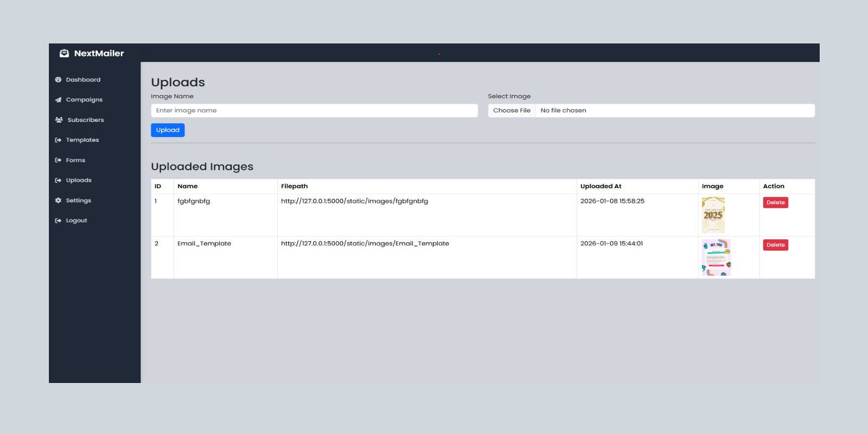Open the Email_Template image thumbnail
Image resolution: width=868 pixels, height=434 pixels.
click(716, 258)
